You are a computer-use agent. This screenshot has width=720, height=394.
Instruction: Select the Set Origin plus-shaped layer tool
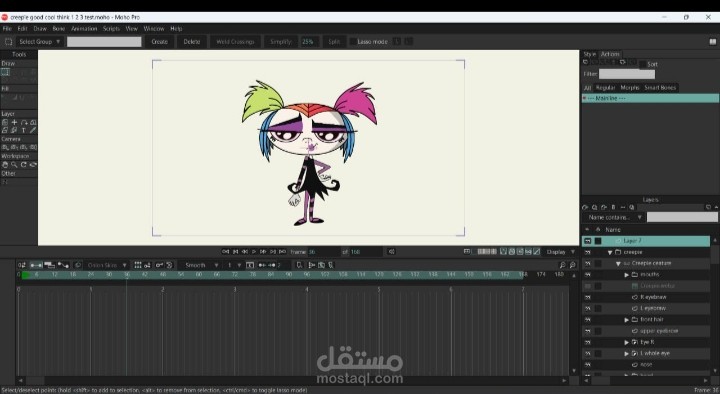14,122
